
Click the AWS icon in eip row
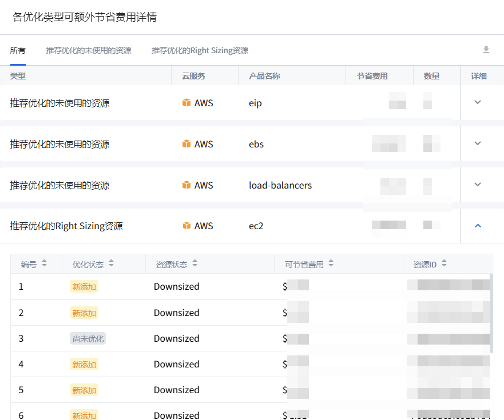coord(186,103)
